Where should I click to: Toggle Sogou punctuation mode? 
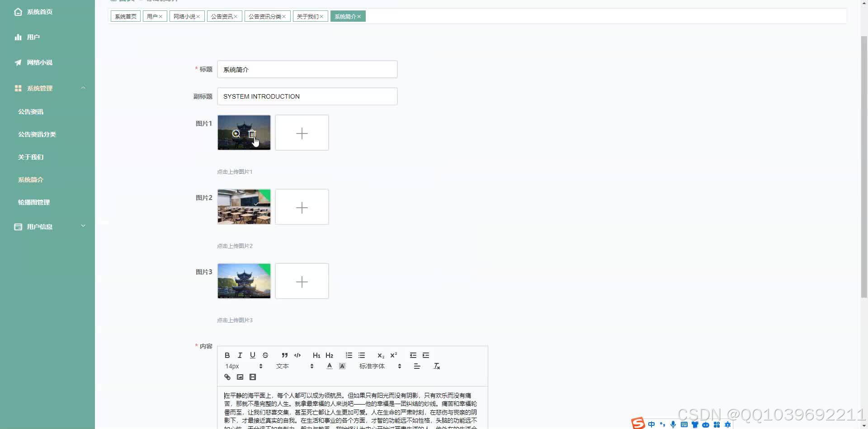pos(662,424)
